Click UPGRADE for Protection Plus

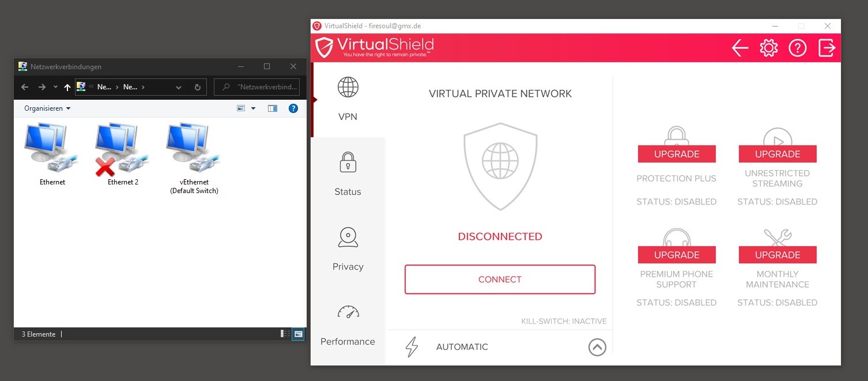tap(677, 154)
